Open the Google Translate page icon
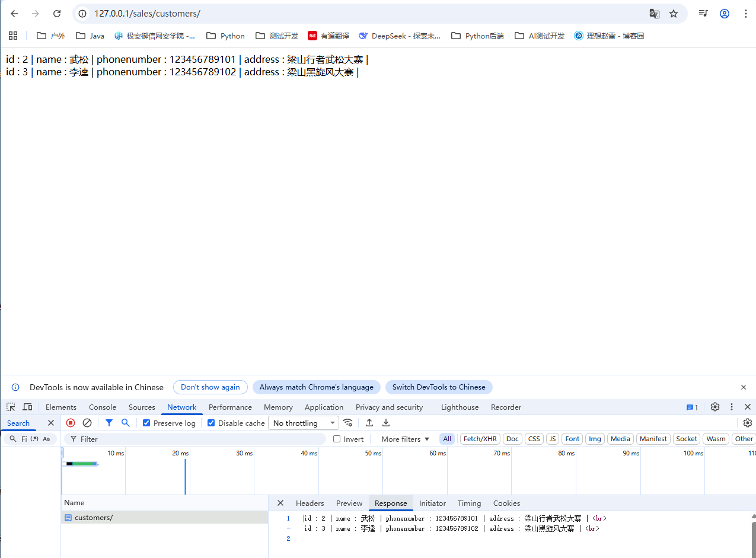 655,14
